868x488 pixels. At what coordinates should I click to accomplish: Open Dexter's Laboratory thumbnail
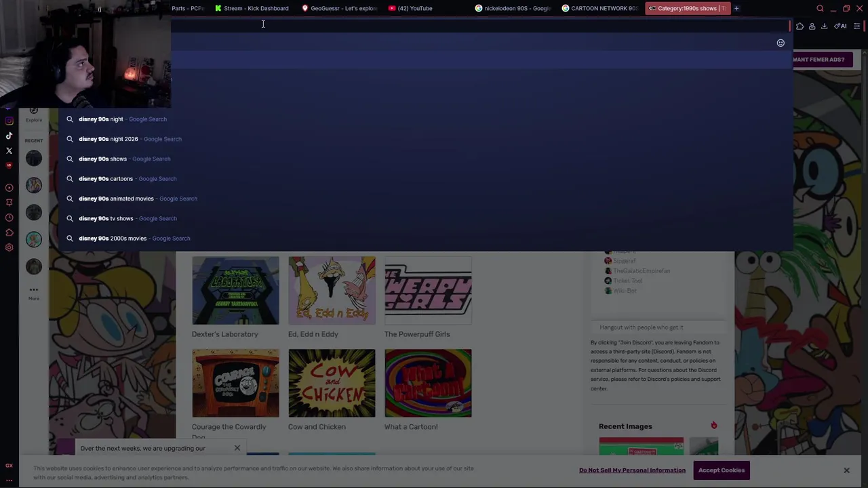(235, 290)
